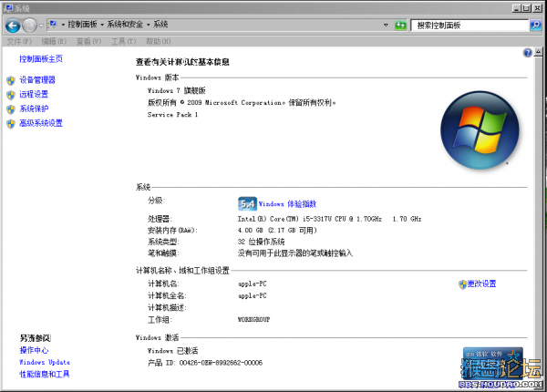
Task: Click 更改设置 link
Action: click(x=481, y=284)
